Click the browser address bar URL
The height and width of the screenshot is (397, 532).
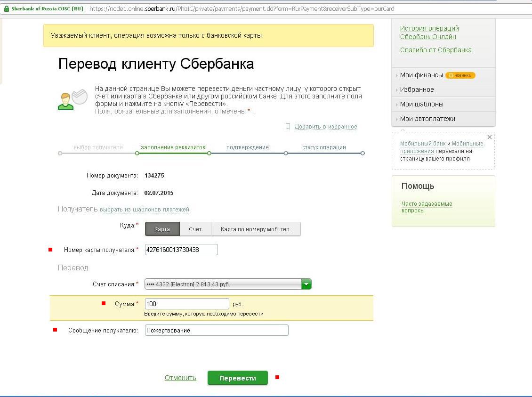[x=242, y=9]
